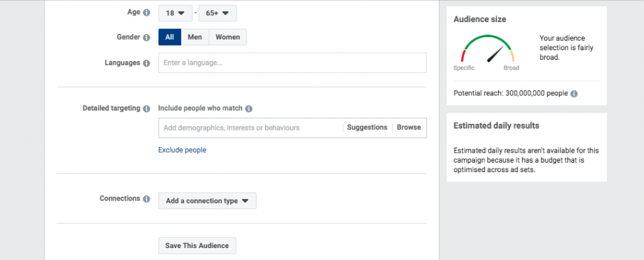Click the 'Estimated daily results' heading
Viewport: 644px width, 260px height.
(497, 126)
